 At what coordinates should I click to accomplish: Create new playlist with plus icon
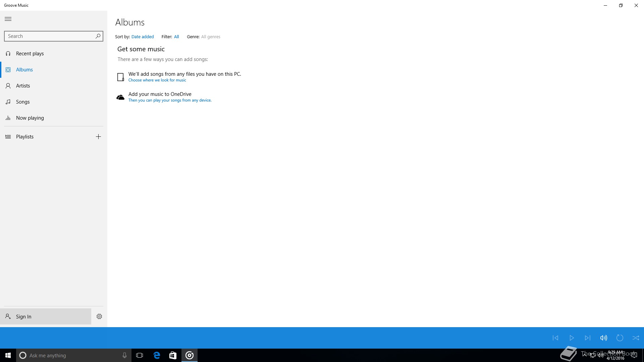point(98,137)
